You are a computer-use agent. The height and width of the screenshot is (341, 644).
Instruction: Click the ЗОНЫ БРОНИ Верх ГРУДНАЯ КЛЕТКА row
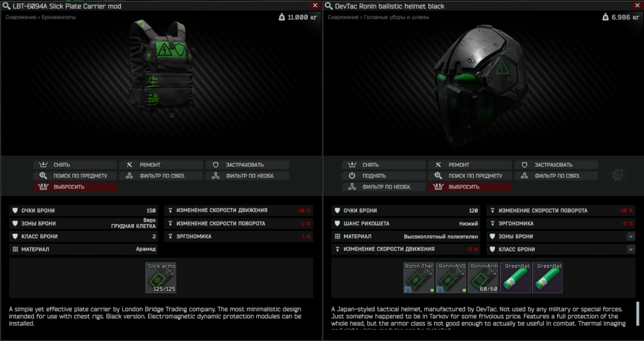tap(84, 224)
